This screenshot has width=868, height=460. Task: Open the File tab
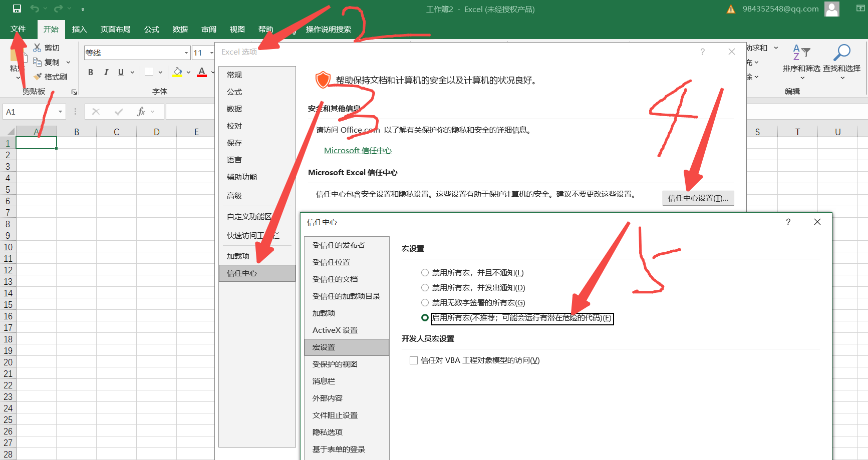(x=18, y=29)
